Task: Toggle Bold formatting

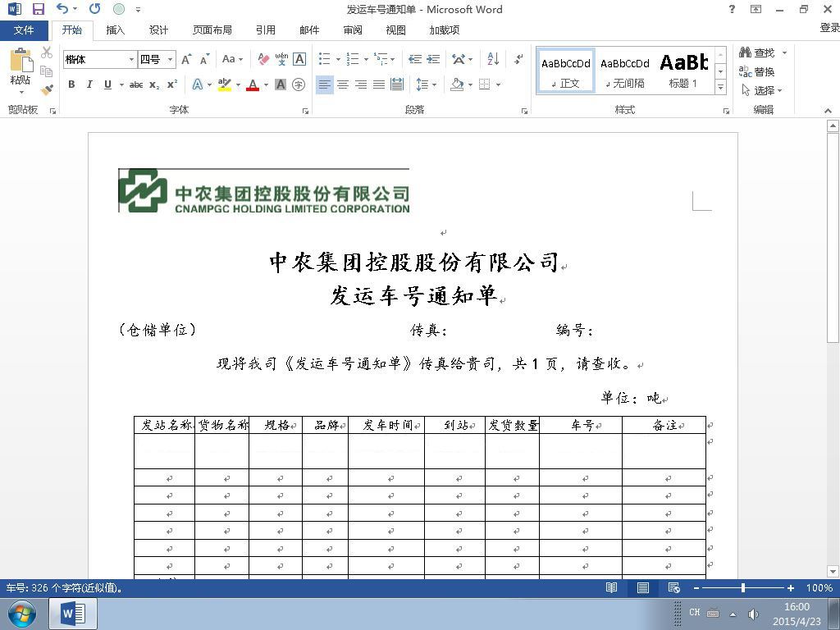Action: point(71,84)
